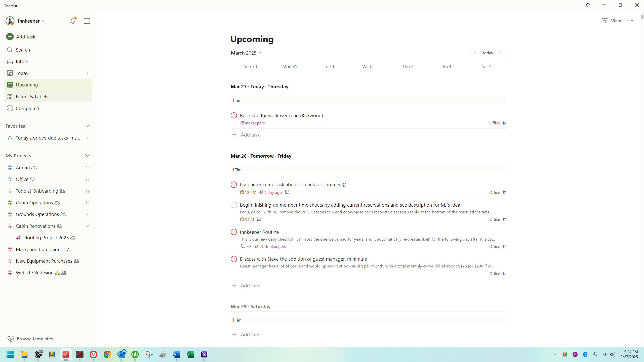Open the New Equipment Purchases project

click(x=48, y=261)
